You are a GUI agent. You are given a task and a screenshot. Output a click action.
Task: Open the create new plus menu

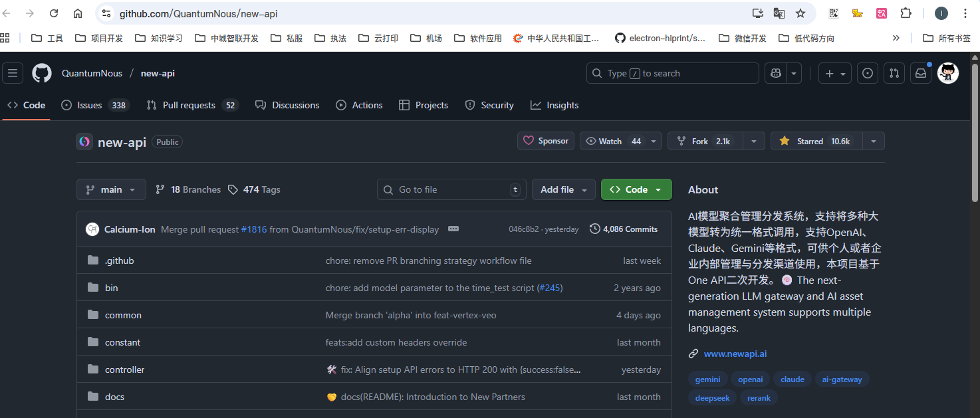[x=835, y=73]
